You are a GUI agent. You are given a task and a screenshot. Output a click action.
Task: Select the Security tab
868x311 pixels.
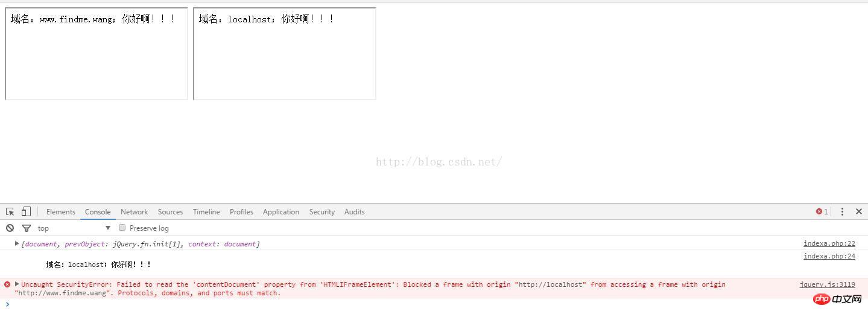point(322,212)
